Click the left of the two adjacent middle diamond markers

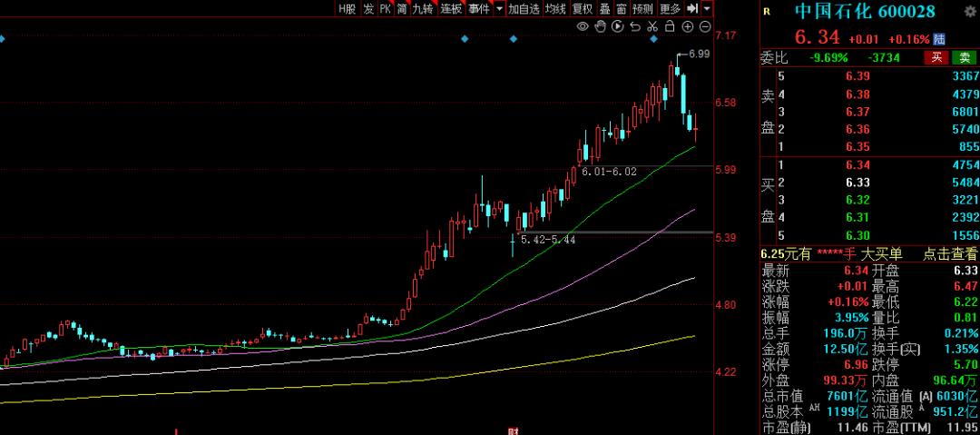click(x=465, y=39)
